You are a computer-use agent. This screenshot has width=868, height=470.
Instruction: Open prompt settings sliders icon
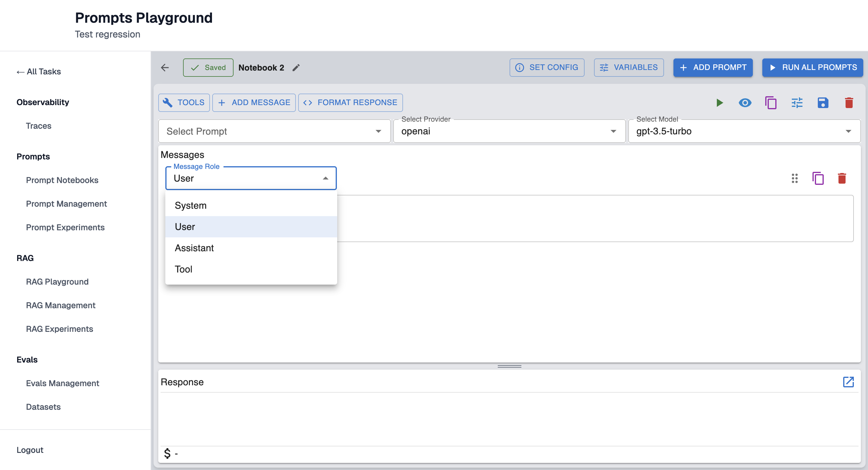[x=797, y=103]
